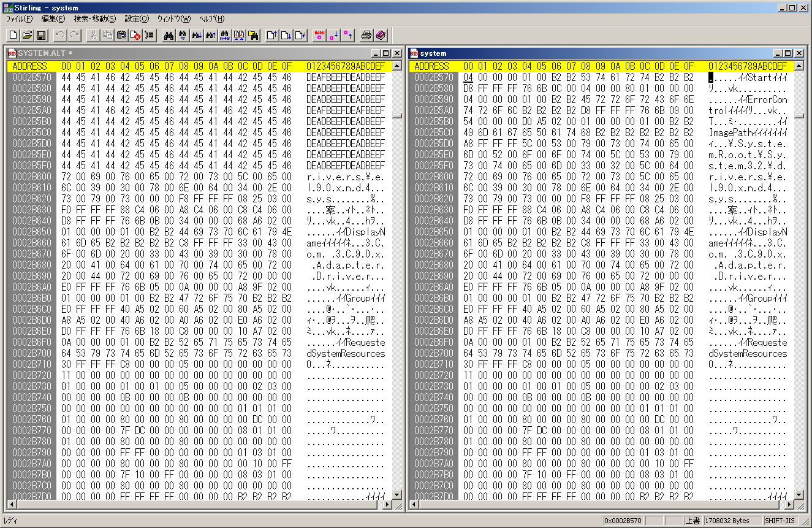Jump to file end with page-down icon

[286, 35]
